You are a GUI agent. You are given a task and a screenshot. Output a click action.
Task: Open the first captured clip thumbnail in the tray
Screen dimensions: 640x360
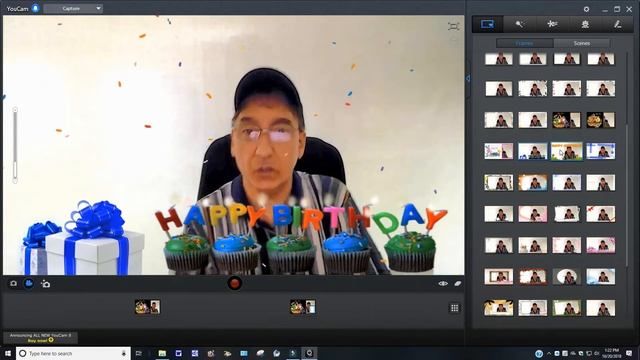click(147, 307)
